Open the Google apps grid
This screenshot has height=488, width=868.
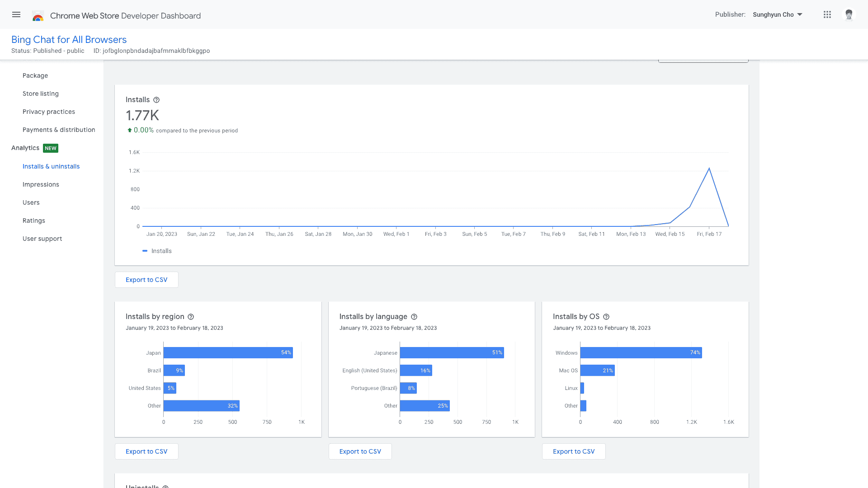[x=827, y=14]
